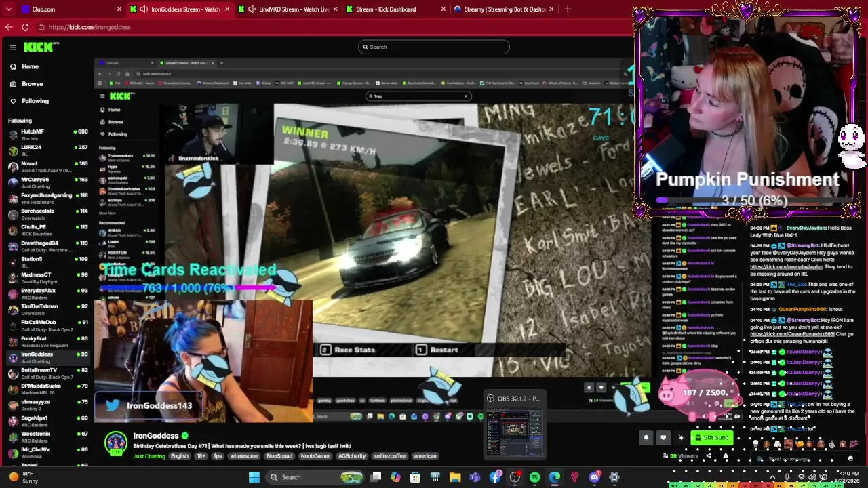Click the share icon beside viewer count
Viewport: 868px width, 488px height.
(708, 456)
